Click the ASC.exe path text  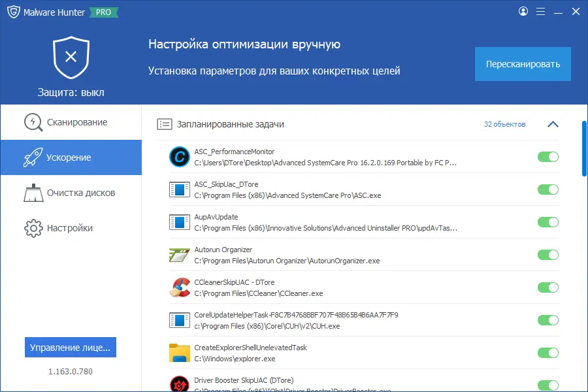click(x=287, y=195)
